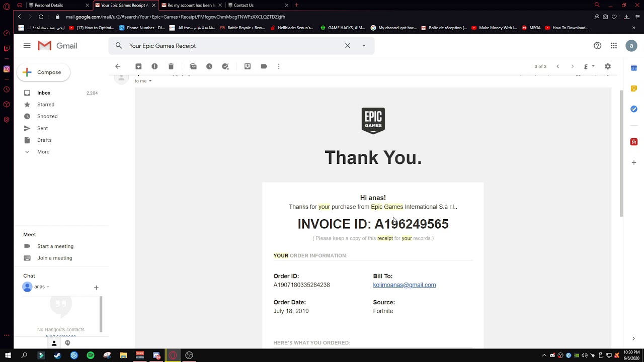
Task: Report this email as spam
Action: click(x=154, y=66)
